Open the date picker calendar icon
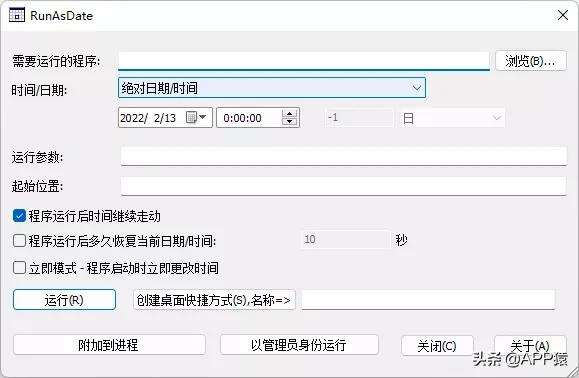Viewport: 579px width, 378px height. [x=196, y=118]
